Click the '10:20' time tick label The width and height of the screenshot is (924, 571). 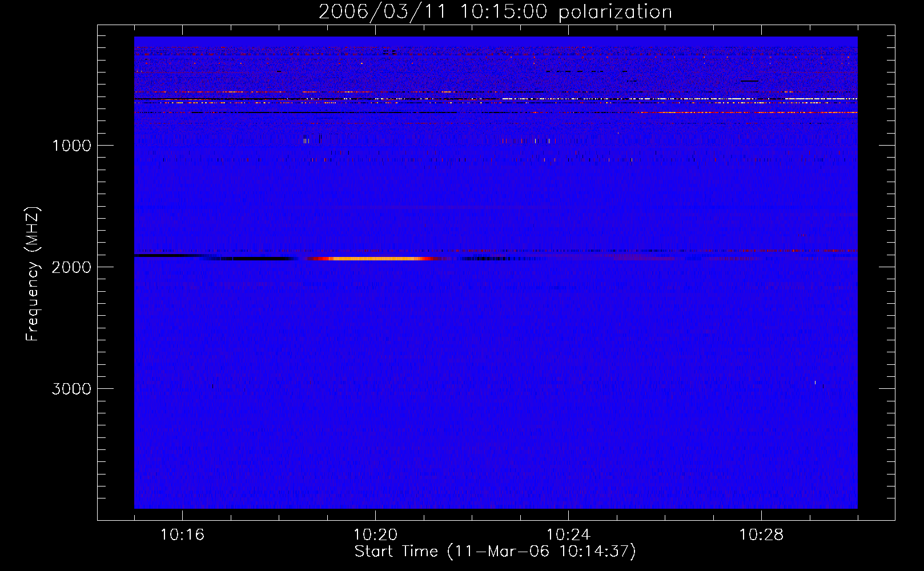coord(375,535)
